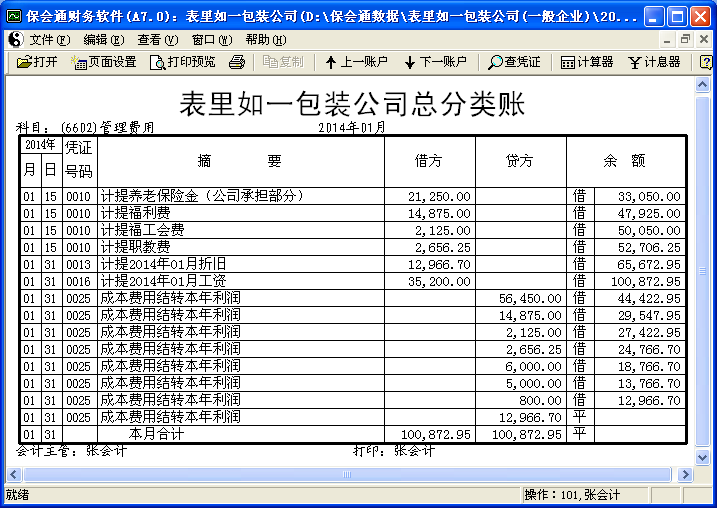Click the 凭证号码 column header

coord(79,160)
